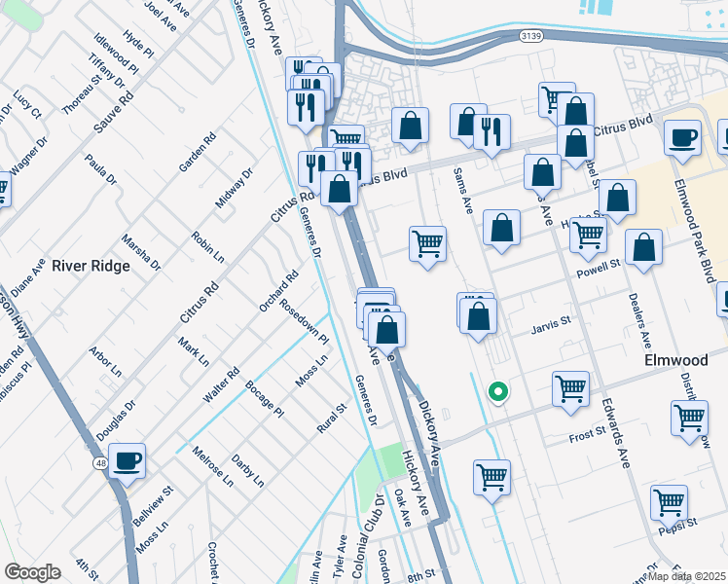Click the 3139 route shield
The height and width of the screenshot is (584, 728).
tap(529, 37)
